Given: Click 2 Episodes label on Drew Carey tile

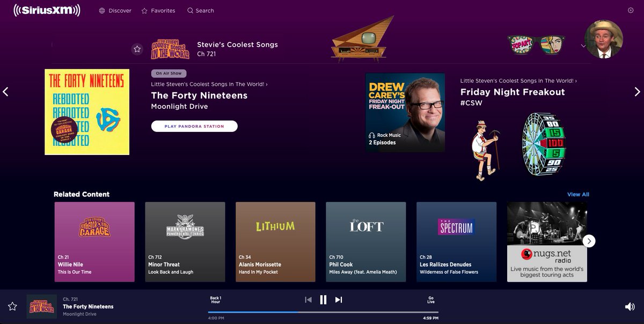Looking at the screenshot, I should coord(382,143).
